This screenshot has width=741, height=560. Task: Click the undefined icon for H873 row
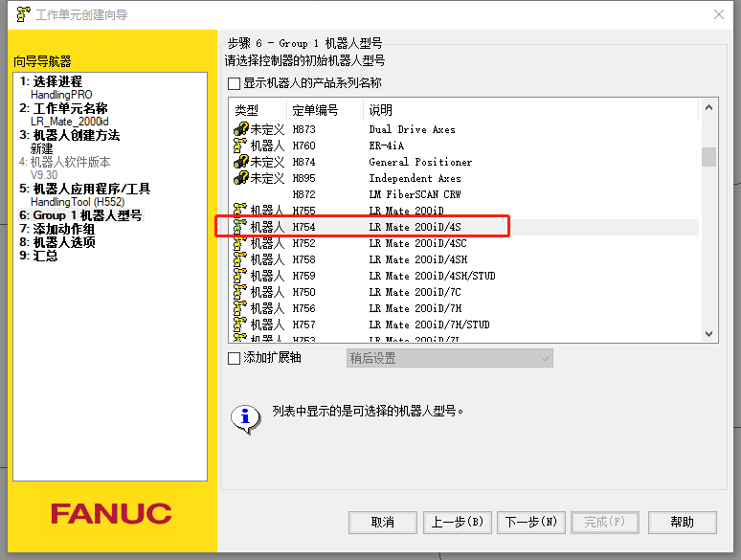click(x=241, y=129)
